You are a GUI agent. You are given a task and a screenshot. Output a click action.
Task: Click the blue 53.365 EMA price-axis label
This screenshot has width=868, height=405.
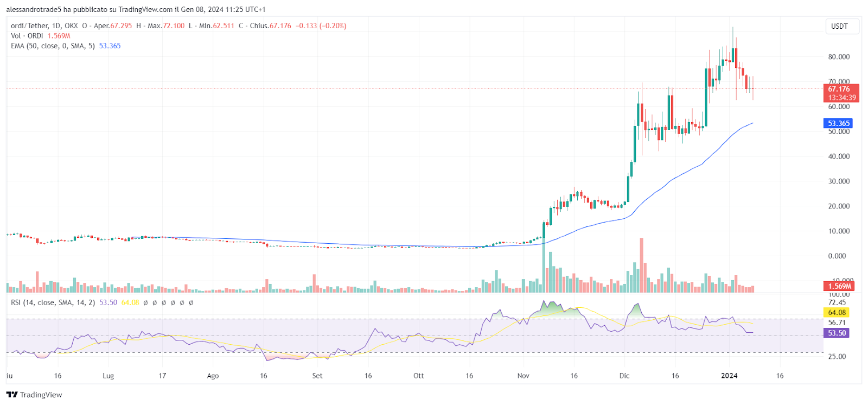(838, 123)
